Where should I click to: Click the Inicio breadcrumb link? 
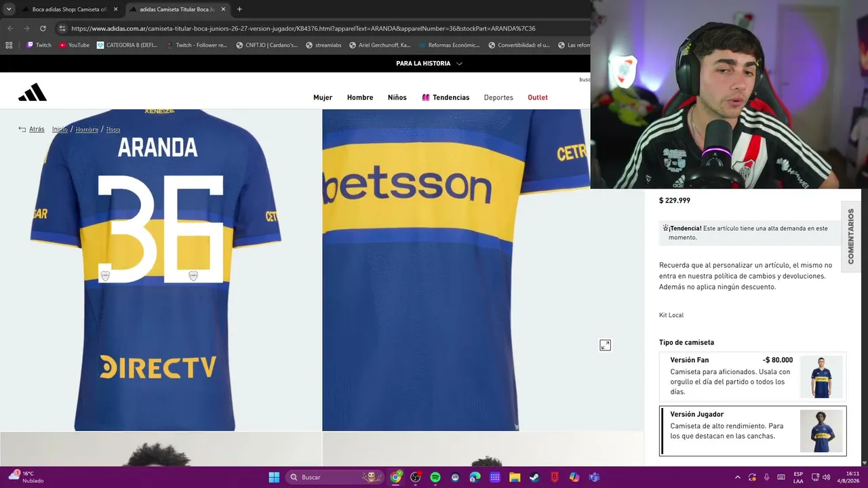60,129
